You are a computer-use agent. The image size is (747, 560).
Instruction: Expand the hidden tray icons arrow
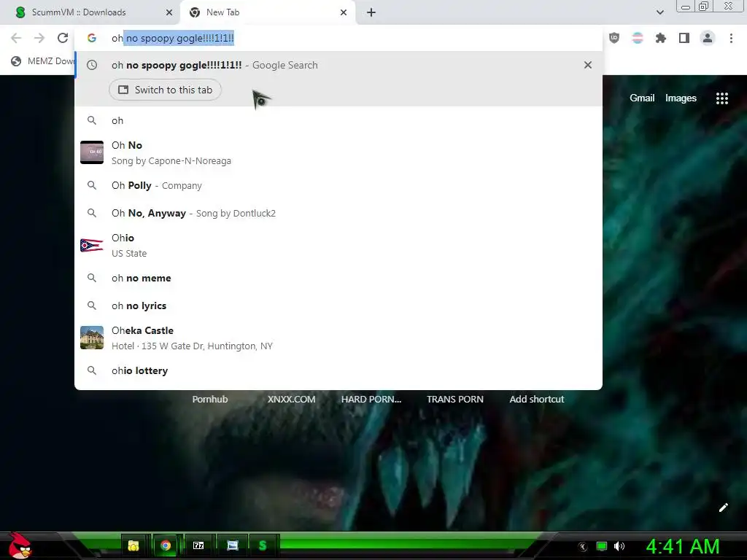583,547
